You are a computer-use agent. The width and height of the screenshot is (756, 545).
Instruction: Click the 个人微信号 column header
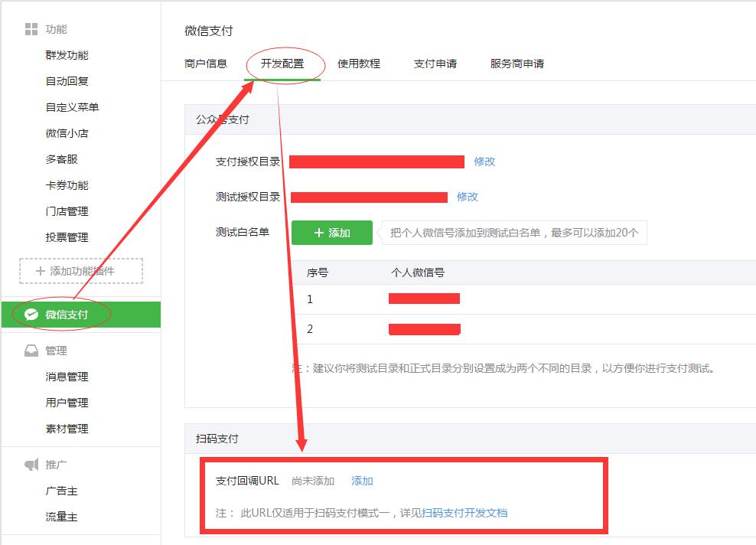pos(418,272)
